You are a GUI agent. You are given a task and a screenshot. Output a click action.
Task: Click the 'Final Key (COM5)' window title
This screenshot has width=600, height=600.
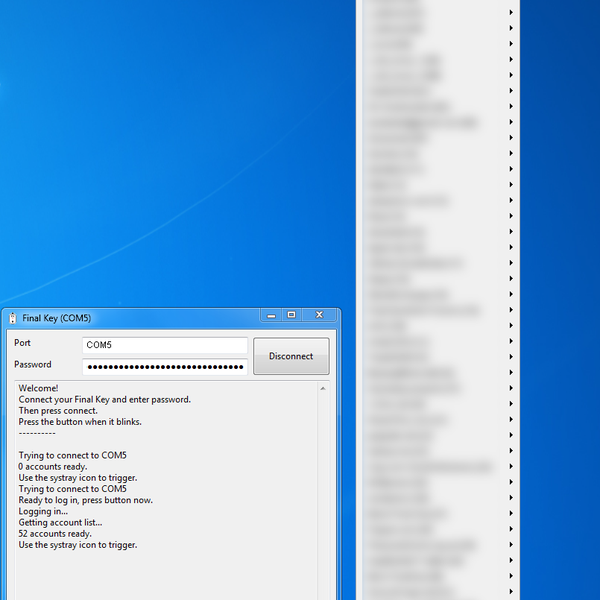[x=57, y=318]
